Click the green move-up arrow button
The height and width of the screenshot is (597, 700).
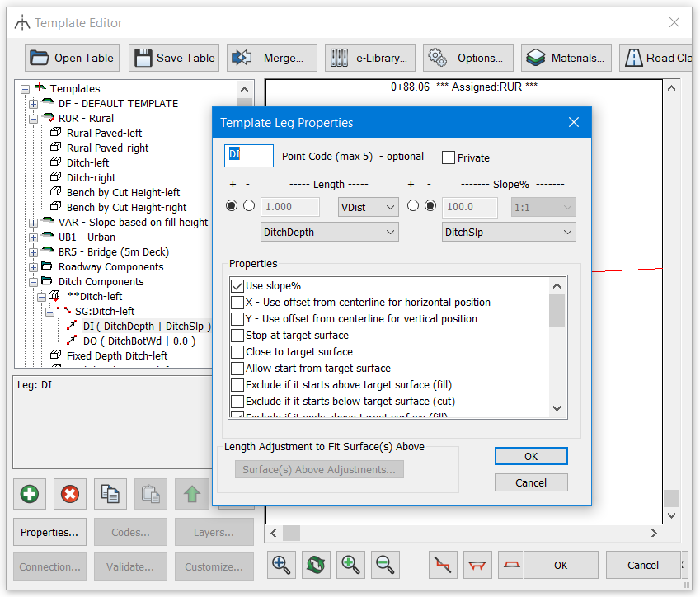pyautogui.click(x=192, y=494)
